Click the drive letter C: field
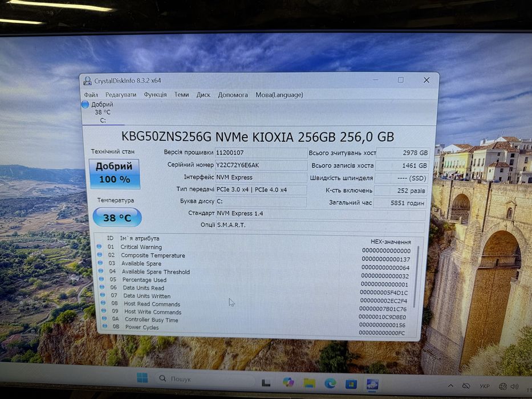Image resolution: width=532 pixels, height=399 pixels. pyautogui.click(x=261, y=202)
